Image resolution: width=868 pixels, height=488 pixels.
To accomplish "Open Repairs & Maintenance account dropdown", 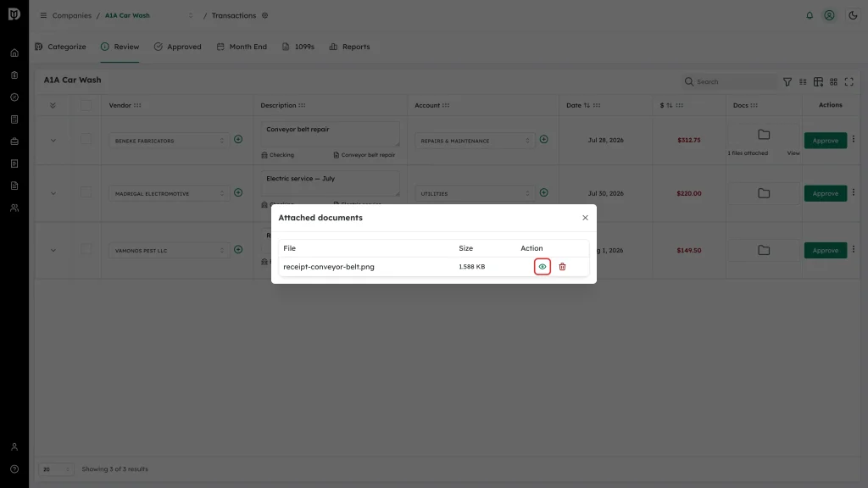I will pyautogui.click(x=475, y=141).
